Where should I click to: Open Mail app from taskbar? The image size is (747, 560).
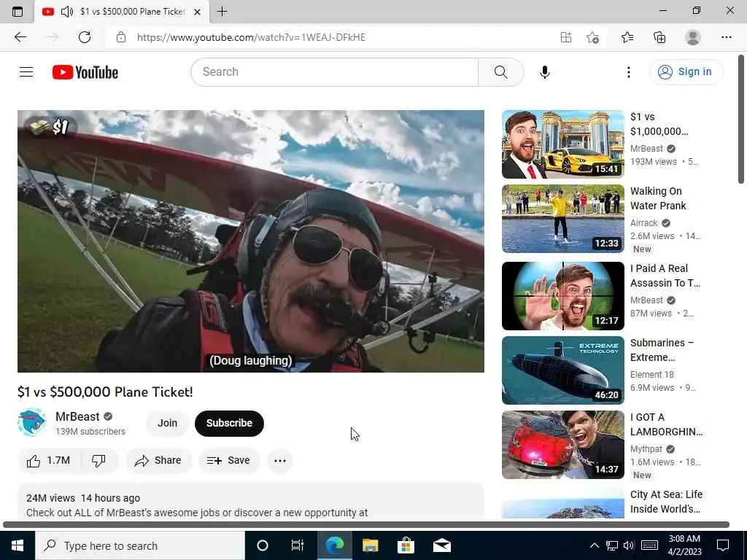point(441,545)
